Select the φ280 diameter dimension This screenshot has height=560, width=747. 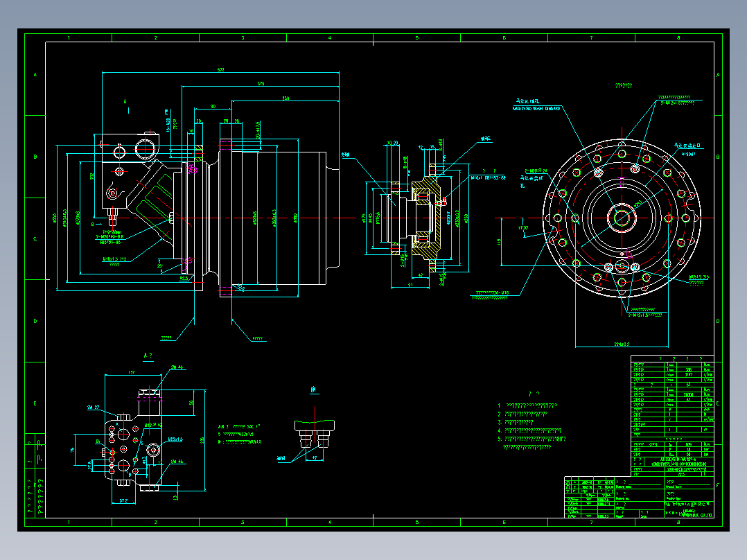[466, 218]
